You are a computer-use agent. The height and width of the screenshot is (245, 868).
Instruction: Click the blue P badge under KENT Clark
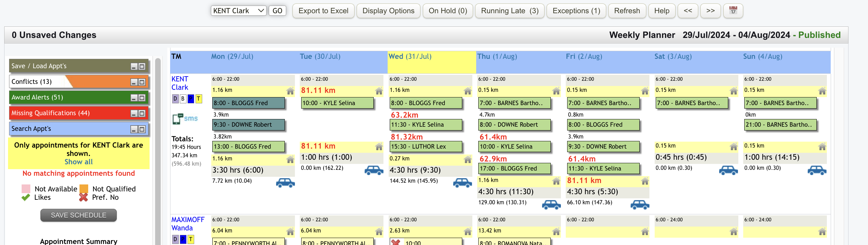[x=191, y=99]
